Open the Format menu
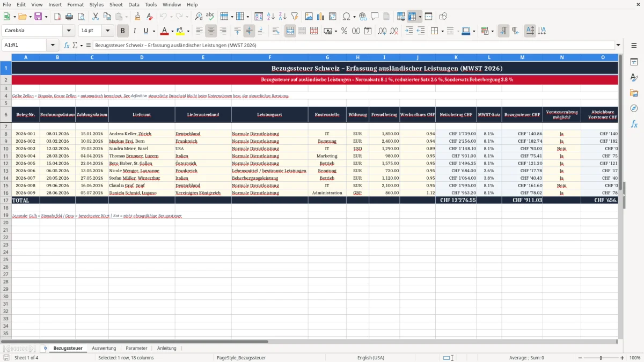 (x=75, y=4)
